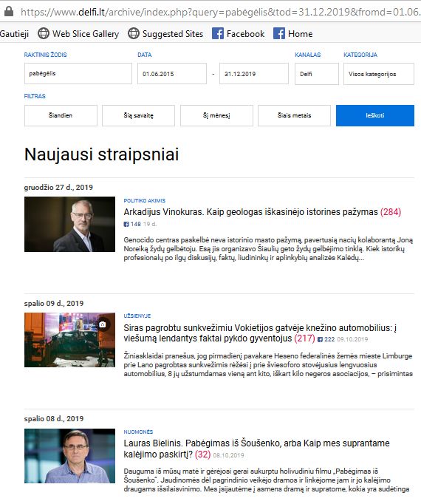Open Web Slice Gallery globe icon bookmark
This screenshot has height=504, width=421.
coord(44,33)
